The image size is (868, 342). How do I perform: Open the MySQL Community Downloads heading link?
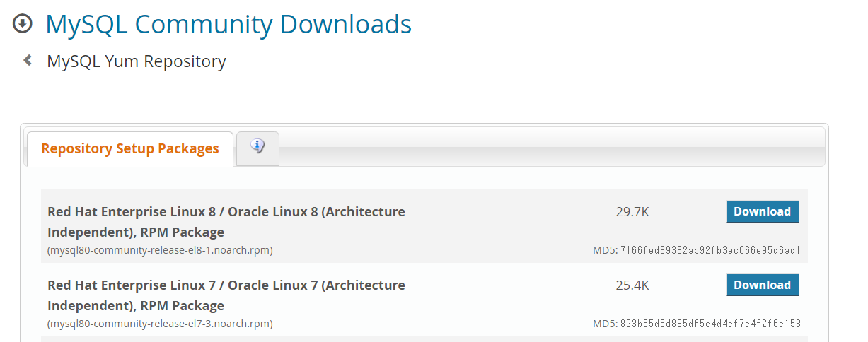click(x=228, y=24)
